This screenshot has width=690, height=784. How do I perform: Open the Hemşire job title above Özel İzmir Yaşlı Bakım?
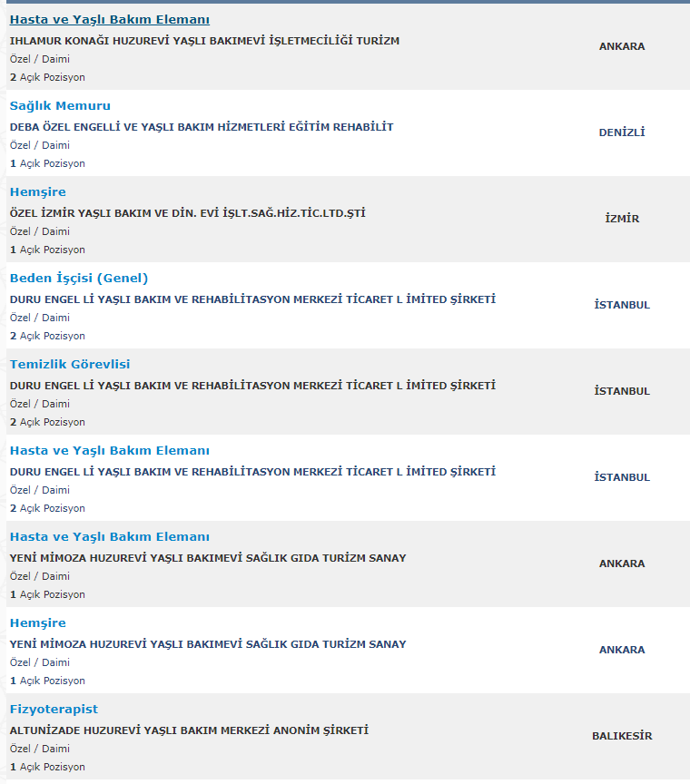(38, 192)
